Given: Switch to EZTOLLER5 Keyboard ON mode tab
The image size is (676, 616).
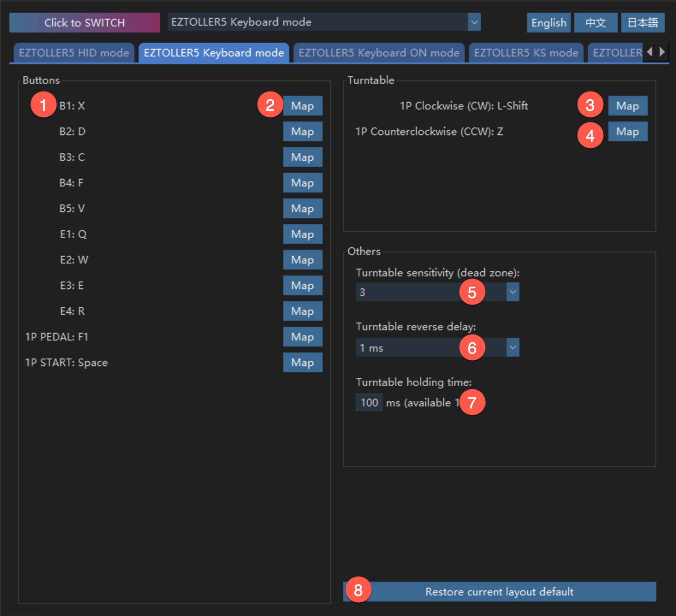Looking at the screenshot, I should 379,53.
